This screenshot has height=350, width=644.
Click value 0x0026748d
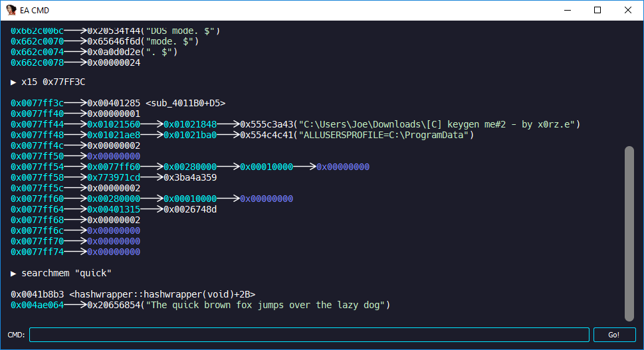click(x=190, y=210)
